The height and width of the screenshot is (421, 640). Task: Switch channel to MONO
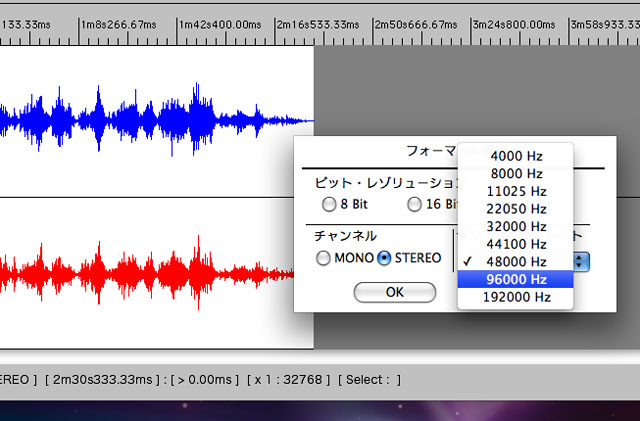point(323,258)
